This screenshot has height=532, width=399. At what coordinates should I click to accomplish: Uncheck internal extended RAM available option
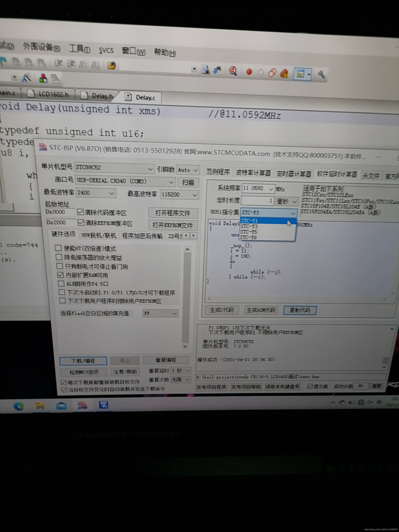tap(60, 275)
